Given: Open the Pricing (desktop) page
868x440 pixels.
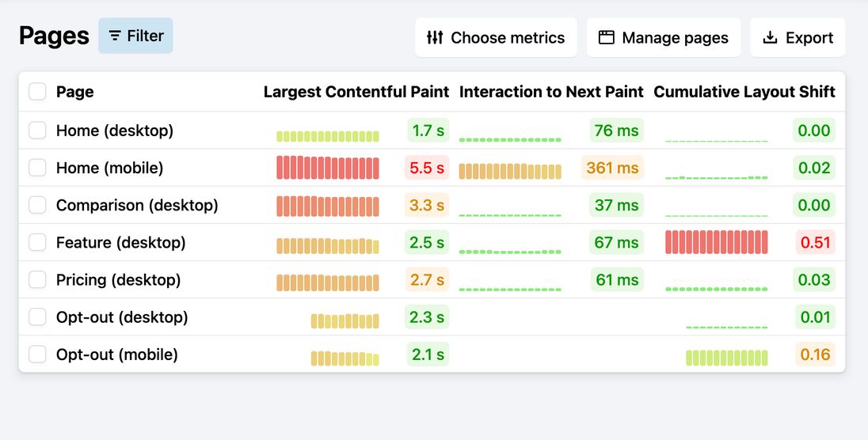Looking at the screenshot, I should (118, 279).
